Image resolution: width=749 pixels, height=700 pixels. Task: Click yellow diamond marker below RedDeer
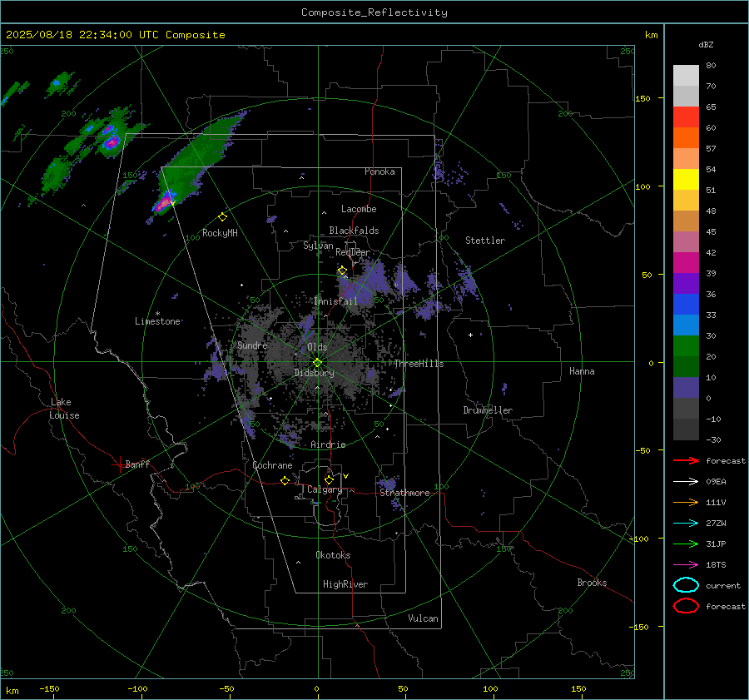tap(342, 271)
